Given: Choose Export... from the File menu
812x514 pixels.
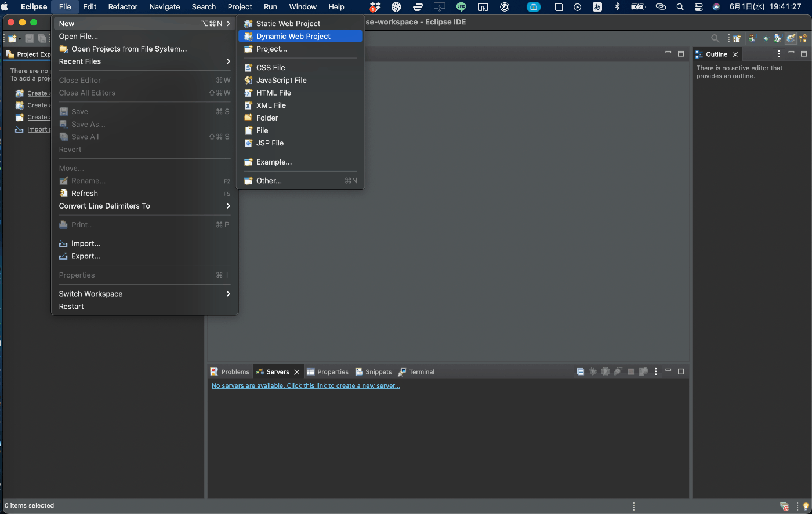Looking at the screenshot, I should point(145,256).
